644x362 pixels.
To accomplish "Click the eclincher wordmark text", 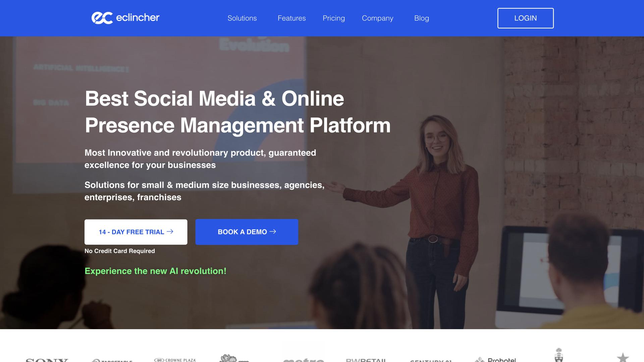I will coord(138,17).
